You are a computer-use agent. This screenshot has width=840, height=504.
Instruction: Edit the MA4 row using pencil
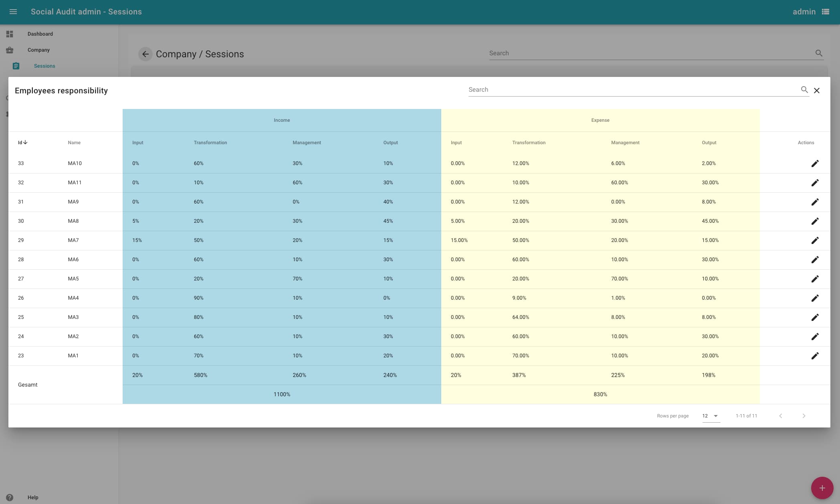(x=815, y=298)
